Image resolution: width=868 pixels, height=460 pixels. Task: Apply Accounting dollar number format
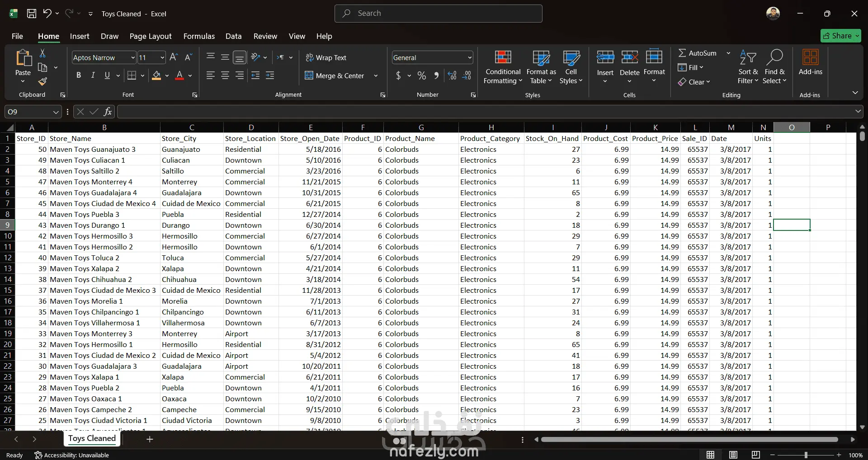(x=398, y=75)
